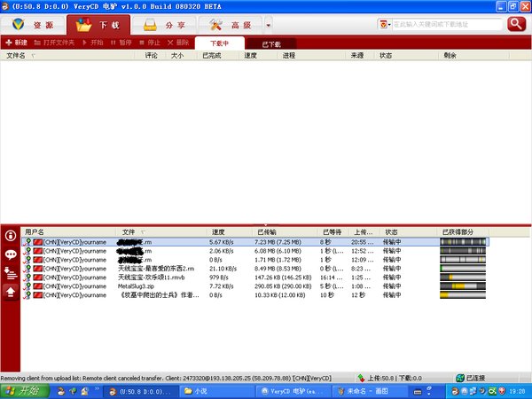Click obtained-parts bar for 5.67 KB/s row
The image size is (532, 399).
tap(463, 242)
